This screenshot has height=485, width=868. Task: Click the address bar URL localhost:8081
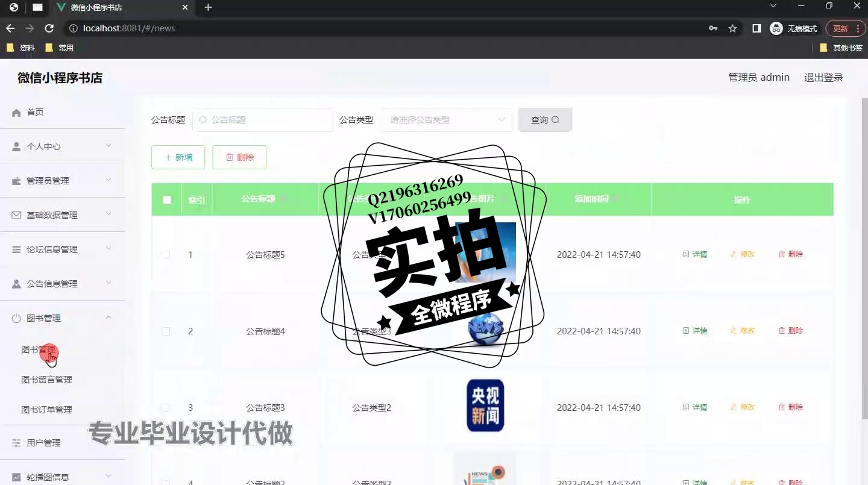pyautogui.click(x=129, y=28)
